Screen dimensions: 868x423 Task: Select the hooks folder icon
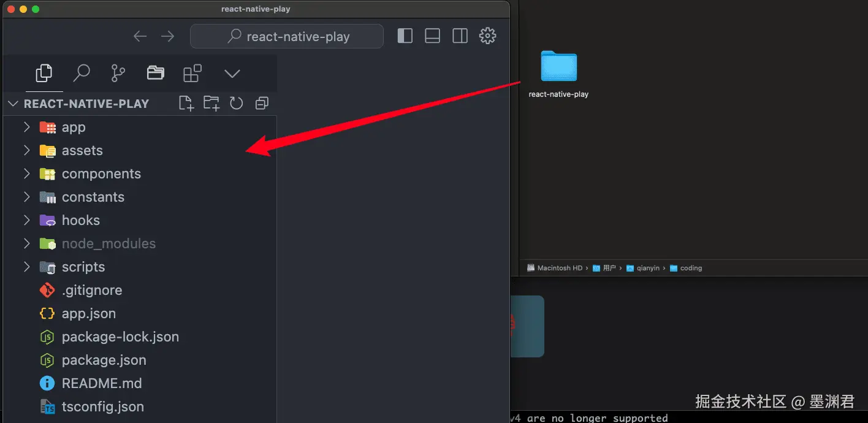pyautogui.click(x=47, y=221)
